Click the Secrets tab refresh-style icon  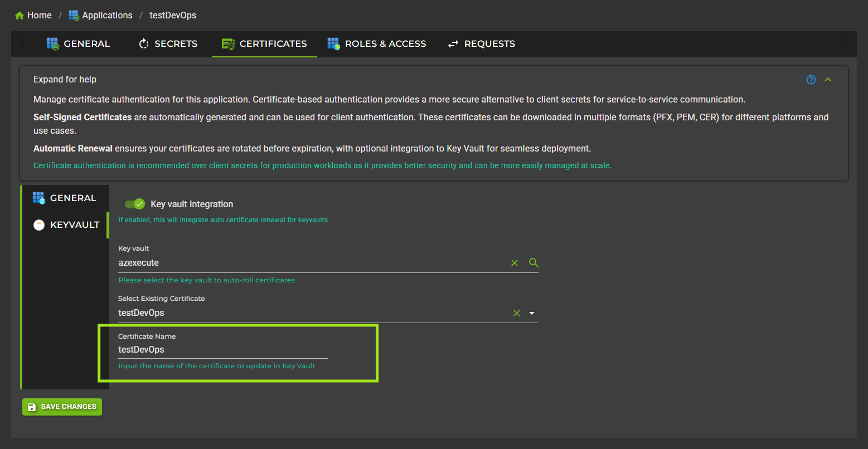144,43
